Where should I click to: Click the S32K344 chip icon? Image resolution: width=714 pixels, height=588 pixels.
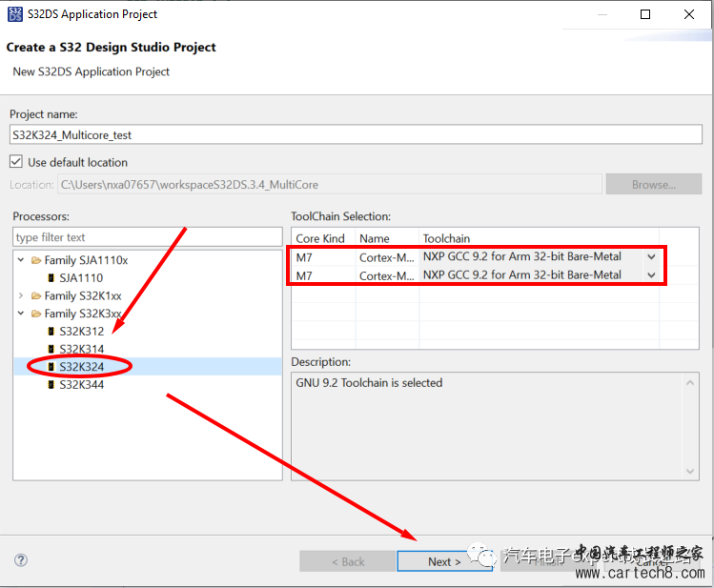click(51, 385)
